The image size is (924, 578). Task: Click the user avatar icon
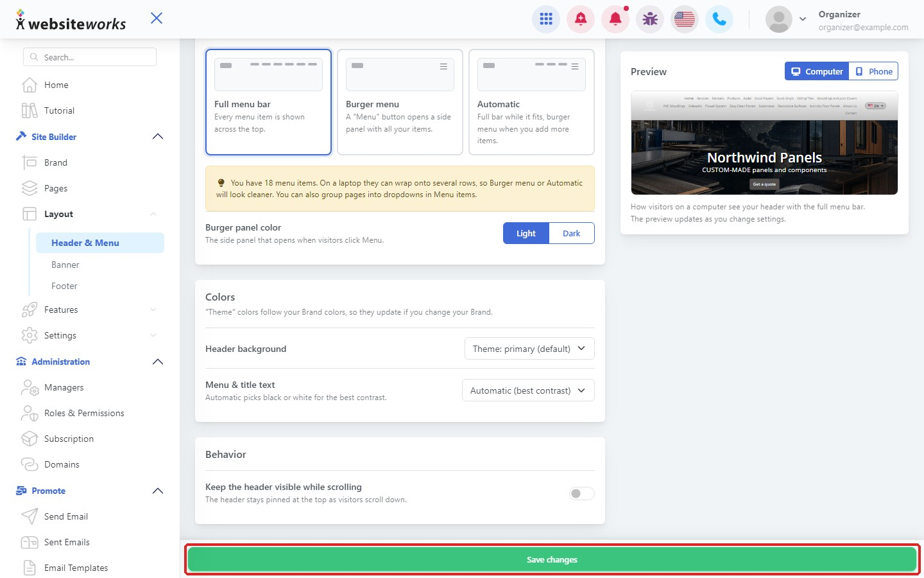point(779,19)
